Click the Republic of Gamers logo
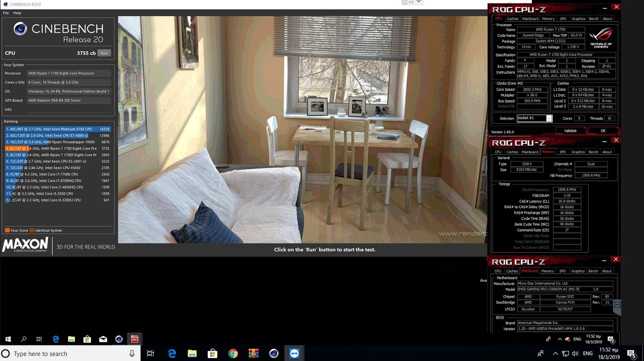Viewport: 644px width, 361px height. 602,38
